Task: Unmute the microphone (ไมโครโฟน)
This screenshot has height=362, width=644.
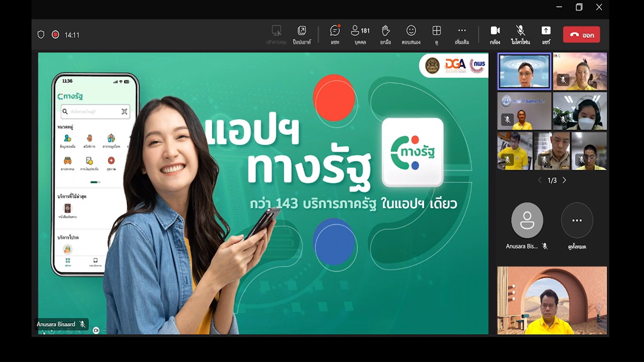Action: click(x=520, y=35)
